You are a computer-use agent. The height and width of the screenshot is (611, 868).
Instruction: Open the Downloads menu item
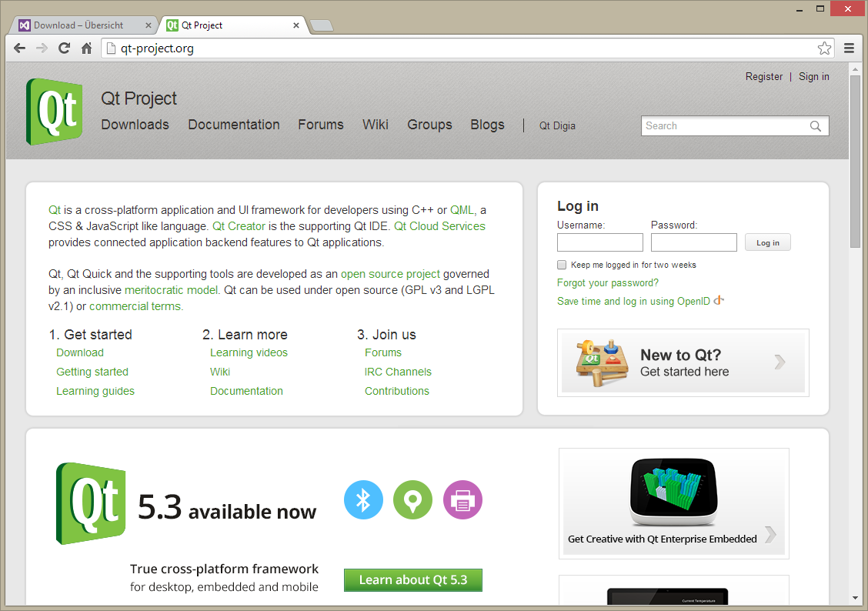click(135, 125)
